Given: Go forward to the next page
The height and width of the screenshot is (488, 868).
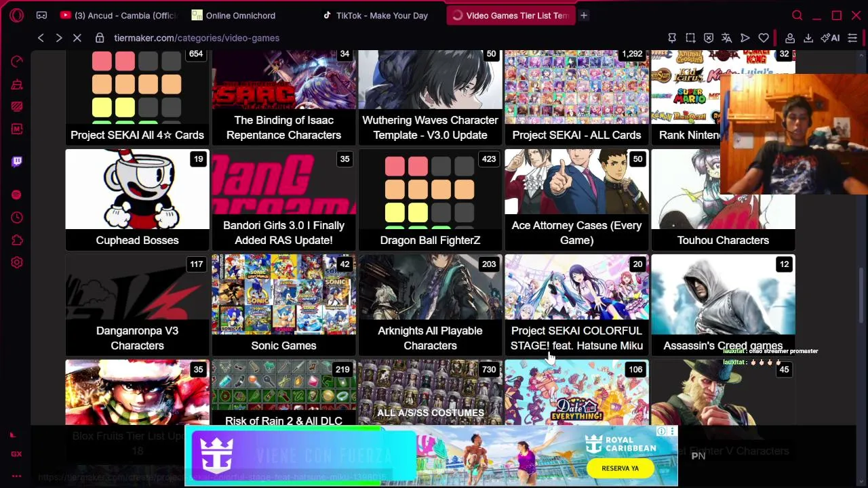Looking at the screenshot, I should pos(59,38).
